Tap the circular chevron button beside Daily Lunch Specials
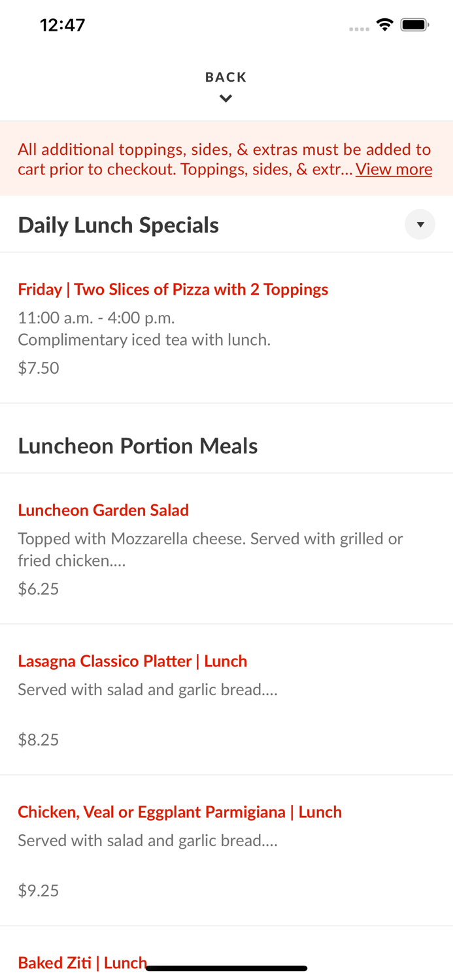Screen dimensions: 453x980 [x=420, y=224]
